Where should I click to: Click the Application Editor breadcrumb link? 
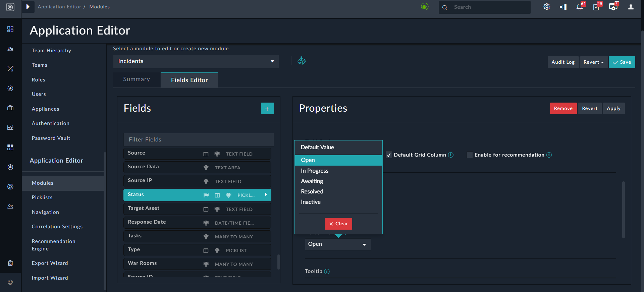[x=59, y=7]
